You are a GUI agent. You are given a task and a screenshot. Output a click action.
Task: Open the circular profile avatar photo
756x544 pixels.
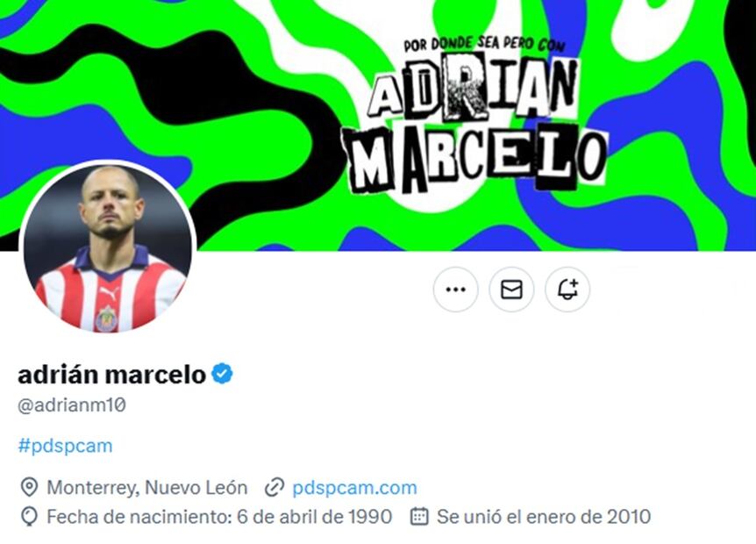[x=108, y=248]
